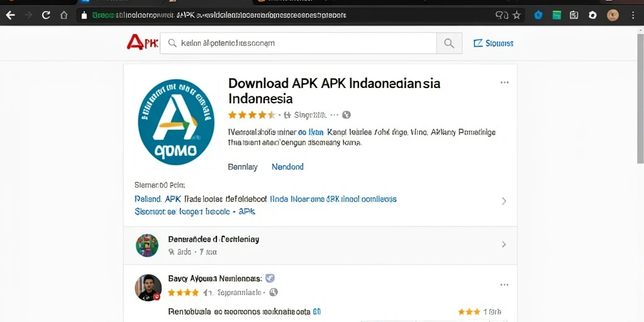Click the padlock icon in address bar
Screen dimensions: 644x322
click(84, 16)
